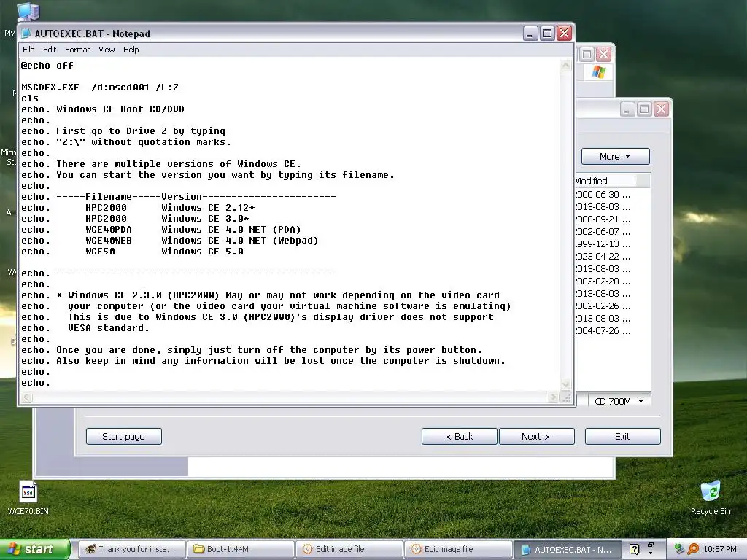Screen dimensions: 747x560
Task: Place cursor on '@echo off' line
Action: [47, 65]
